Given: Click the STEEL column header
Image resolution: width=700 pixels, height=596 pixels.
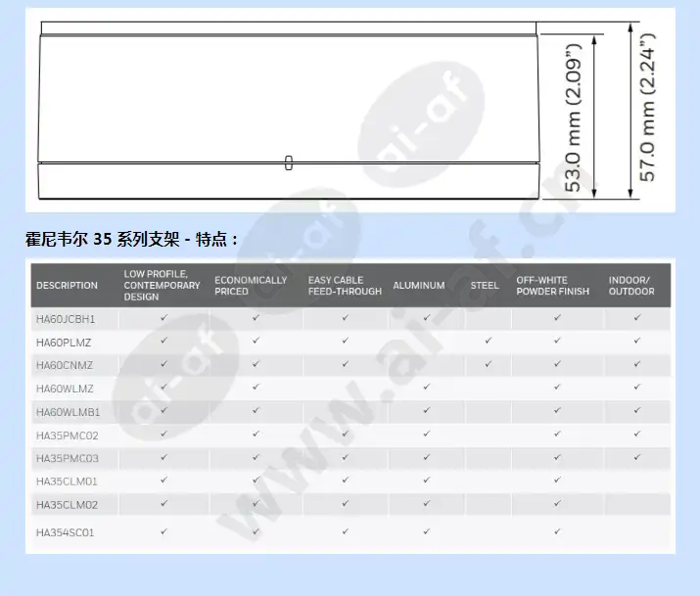Looking at the screenshot, I should click(x=485, y=286).
